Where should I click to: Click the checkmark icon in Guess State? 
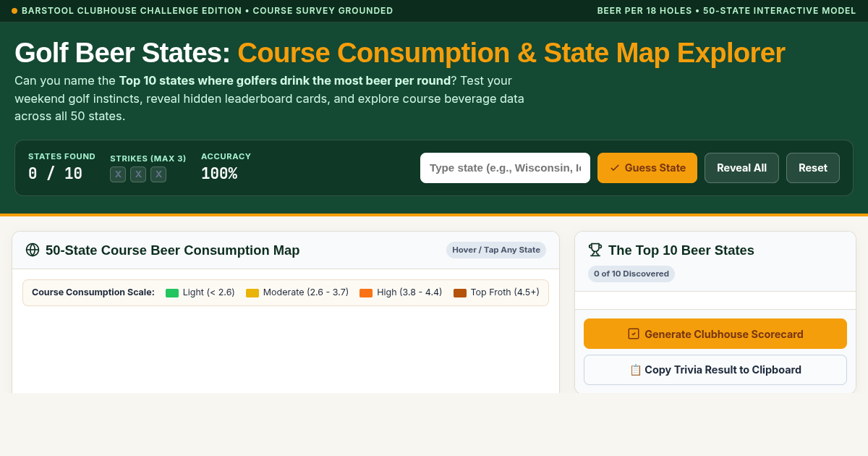(615, 168)
